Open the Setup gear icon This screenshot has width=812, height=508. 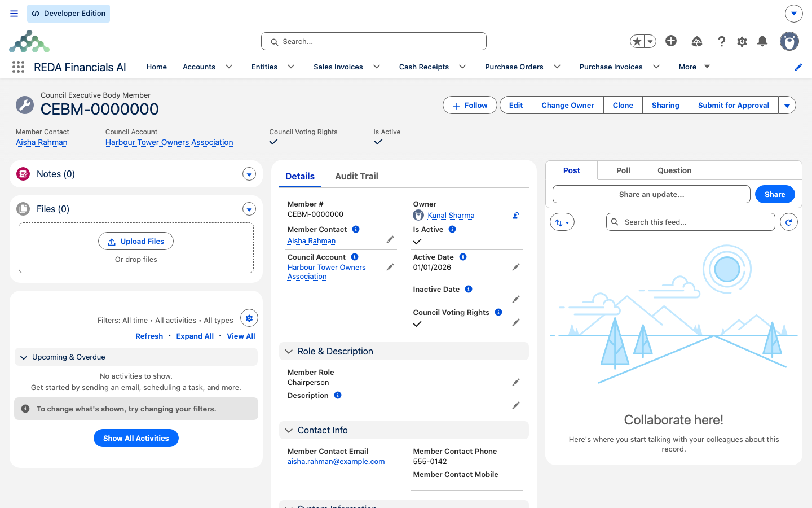[x=742, y=41]
